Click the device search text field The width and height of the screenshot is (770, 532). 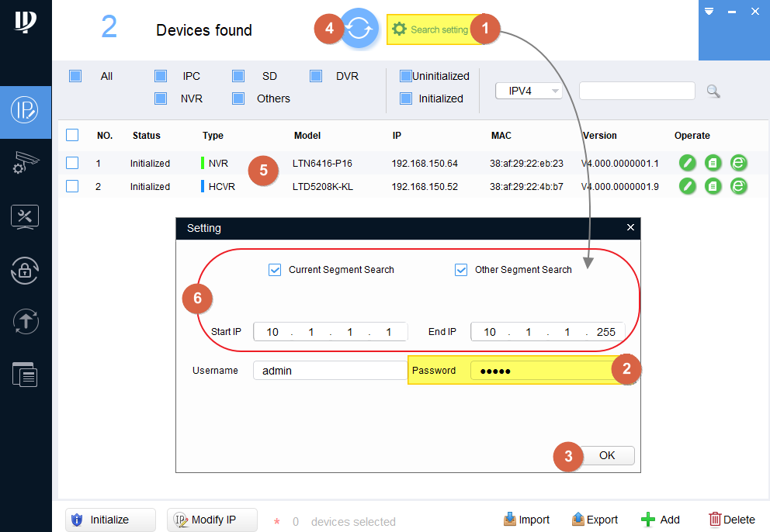coord(637,91)
